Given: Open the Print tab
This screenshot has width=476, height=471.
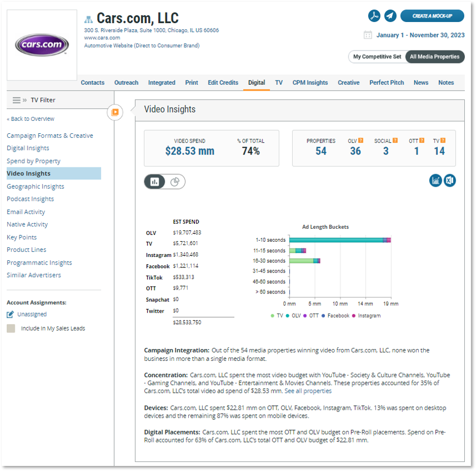Looking at the screenshot, I should 192,83.
